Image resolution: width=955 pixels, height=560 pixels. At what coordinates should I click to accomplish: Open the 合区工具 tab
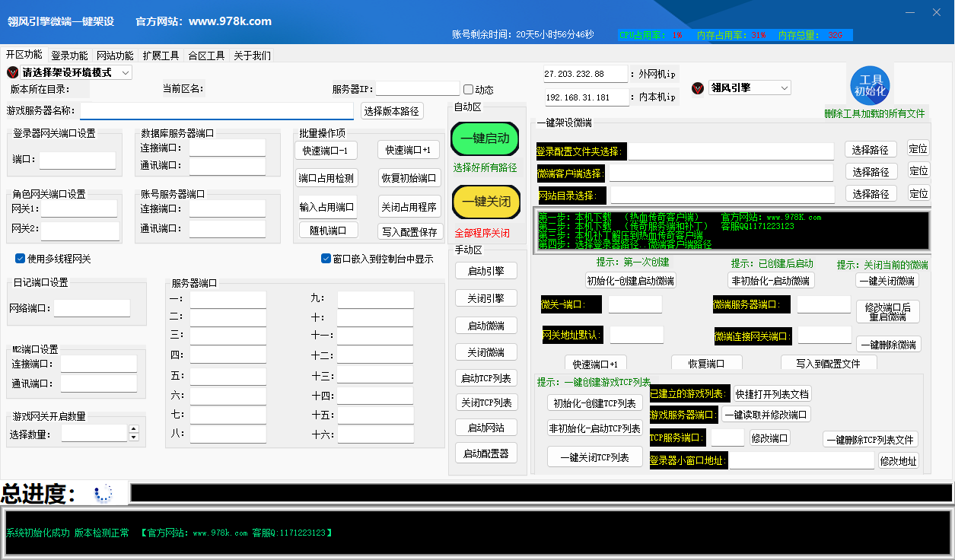click(x=206, y=56)
